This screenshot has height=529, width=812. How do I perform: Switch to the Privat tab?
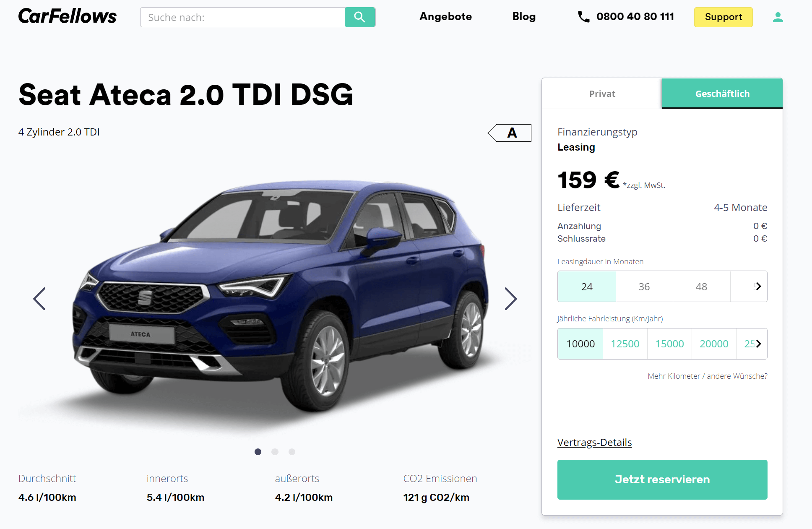602,94
